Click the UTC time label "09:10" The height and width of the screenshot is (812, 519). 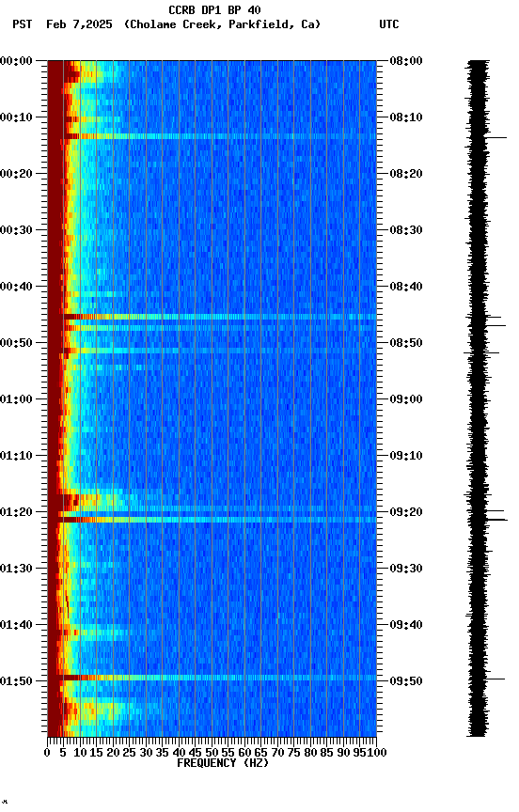click(x=406, y=456)
